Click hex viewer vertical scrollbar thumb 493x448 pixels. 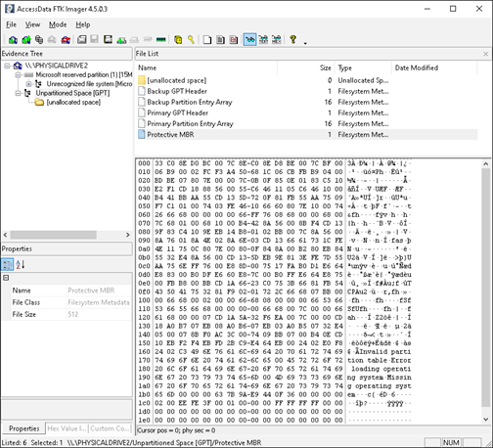pyautogui.click(x=485, y=288)
